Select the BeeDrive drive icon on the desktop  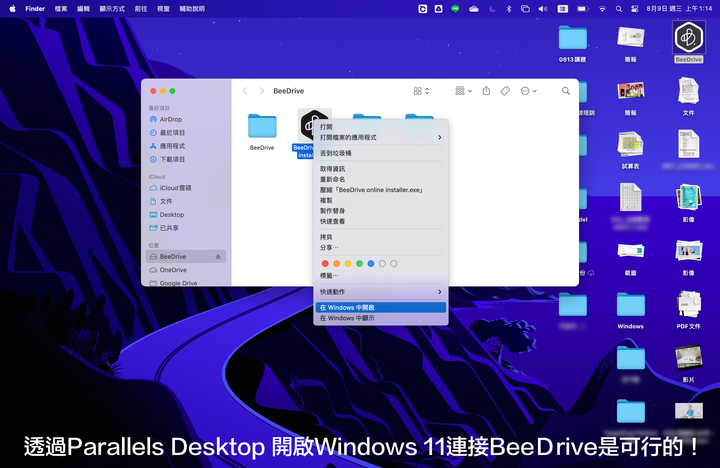(x=688, y=42)
